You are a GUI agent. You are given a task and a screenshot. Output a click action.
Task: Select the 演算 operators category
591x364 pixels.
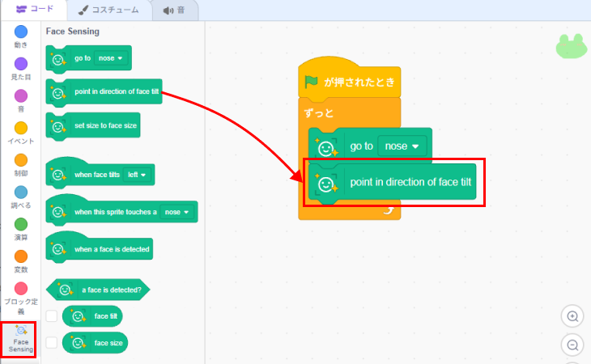tap(21, 224)
